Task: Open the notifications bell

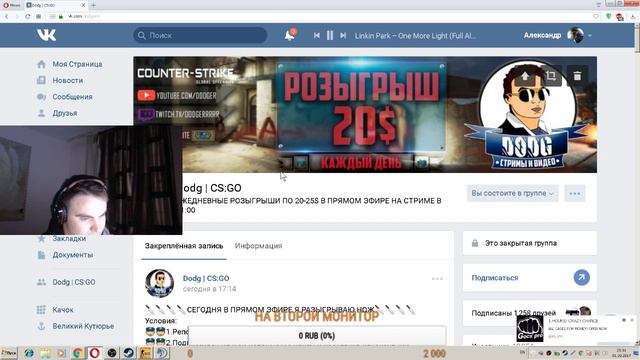Action: point(290,35)
